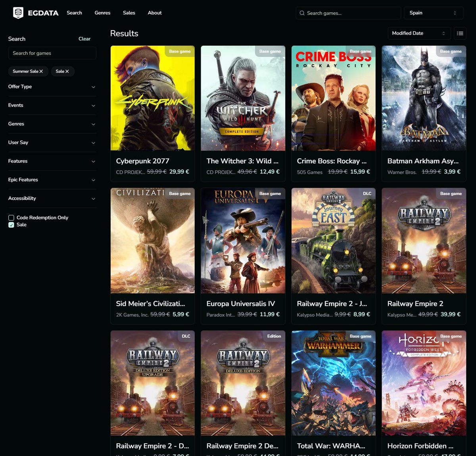Click Witcher 3 sale price 12,49 €
Viewport: 476px width, 456px height.
(x=270, y=172)
